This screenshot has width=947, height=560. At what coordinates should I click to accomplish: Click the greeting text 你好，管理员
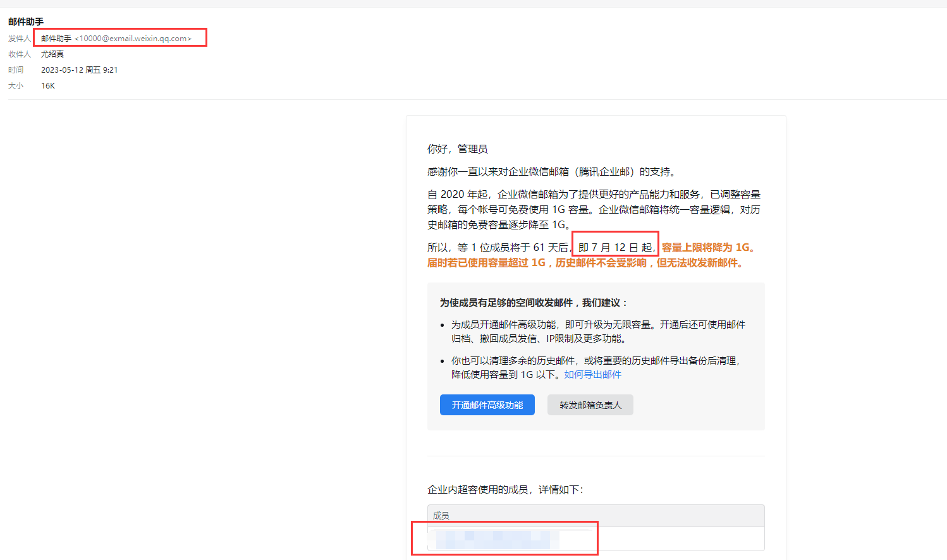(457, 149)
